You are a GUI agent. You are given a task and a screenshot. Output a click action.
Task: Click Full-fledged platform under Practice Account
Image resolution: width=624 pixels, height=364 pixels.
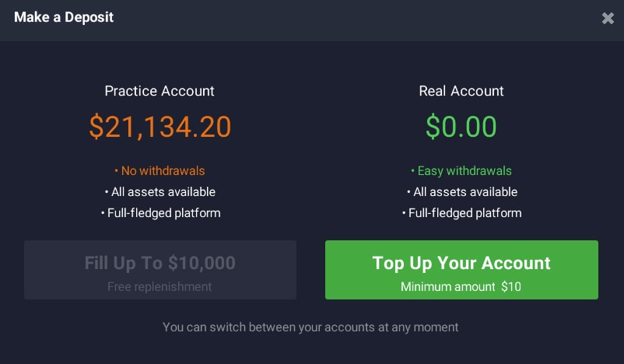tap(160, 212)
